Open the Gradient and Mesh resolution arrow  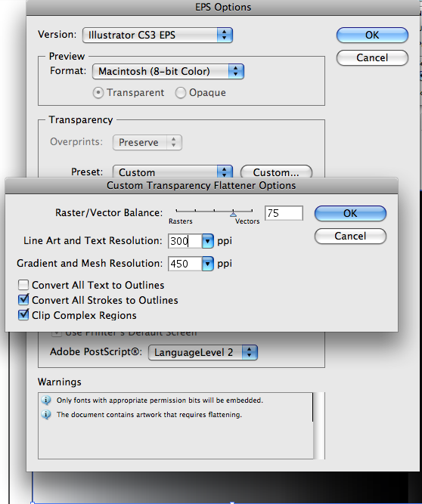click(x=208, y=264)
